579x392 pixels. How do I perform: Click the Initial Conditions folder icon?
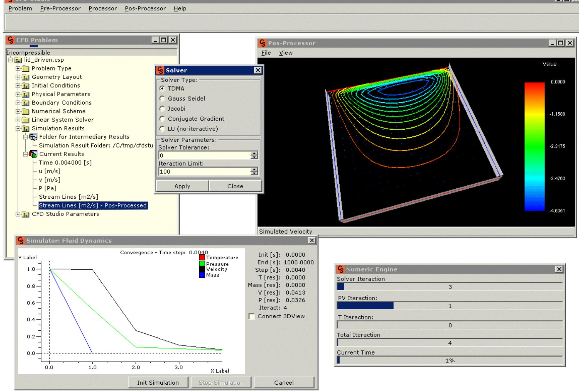[26, 86]
